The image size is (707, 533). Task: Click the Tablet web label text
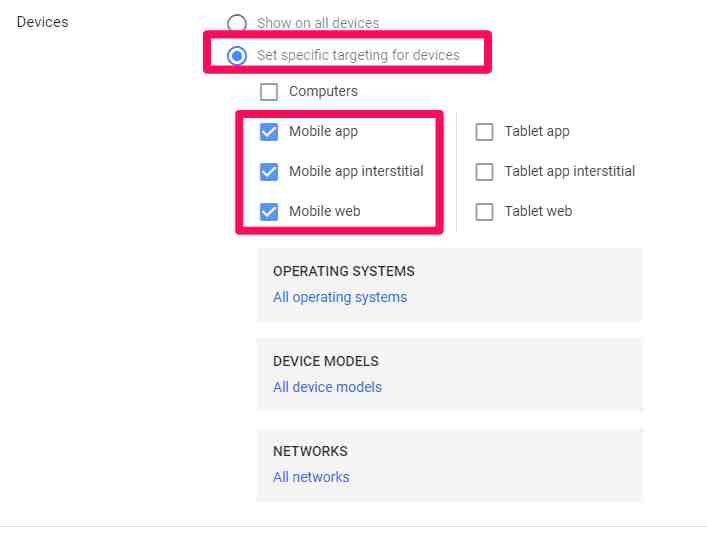[538, 211]
